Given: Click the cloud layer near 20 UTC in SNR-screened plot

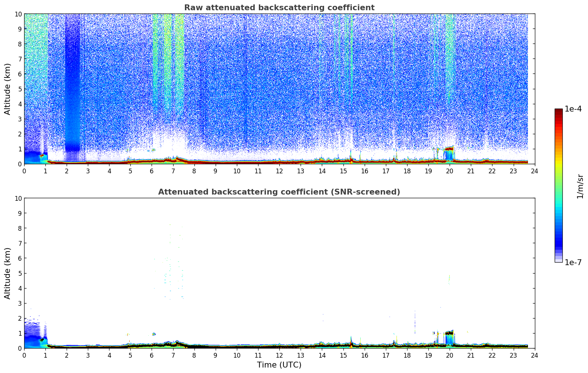Looking at the screenshot, I should [x=449, y=333].
